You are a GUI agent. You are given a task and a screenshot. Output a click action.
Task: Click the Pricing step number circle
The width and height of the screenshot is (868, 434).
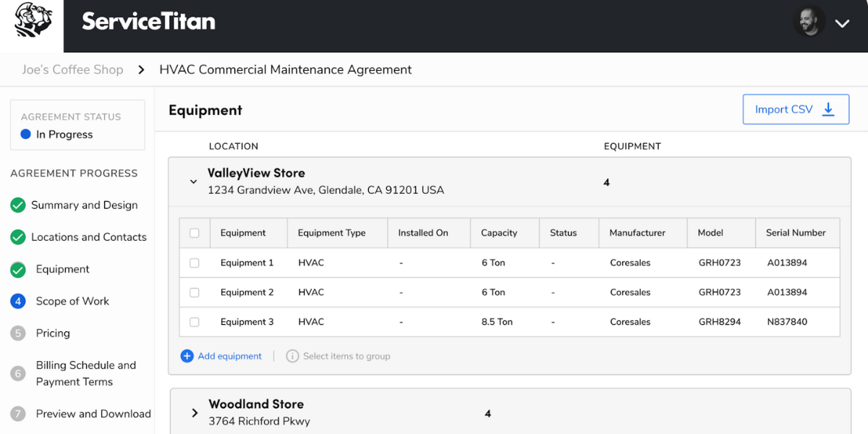tap(17, 333)
